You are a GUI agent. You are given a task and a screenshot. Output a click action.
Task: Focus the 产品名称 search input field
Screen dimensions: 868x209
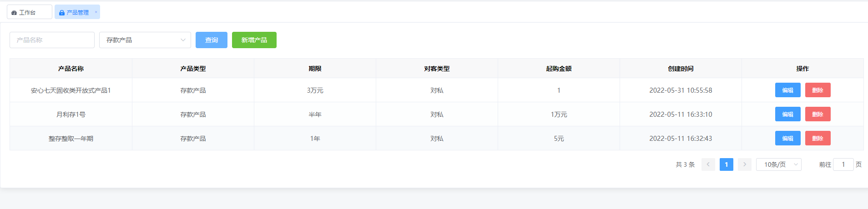pos(52,40)
